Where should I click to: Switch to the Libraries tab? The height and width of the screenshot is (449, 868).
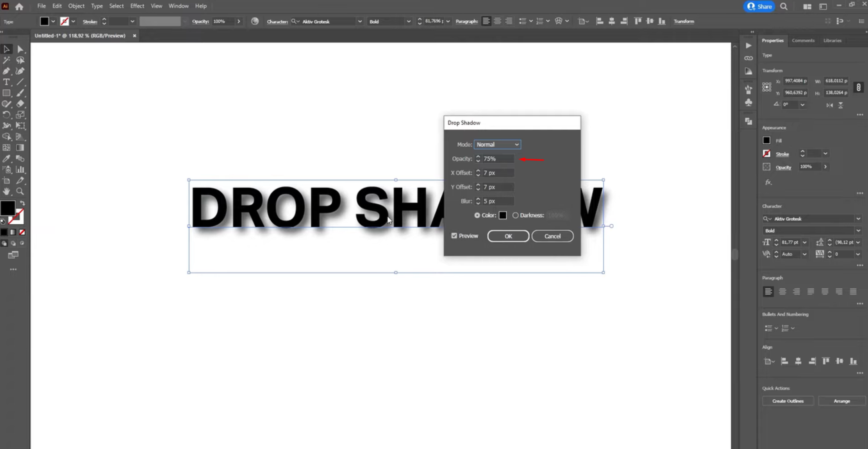pos(832,40)
